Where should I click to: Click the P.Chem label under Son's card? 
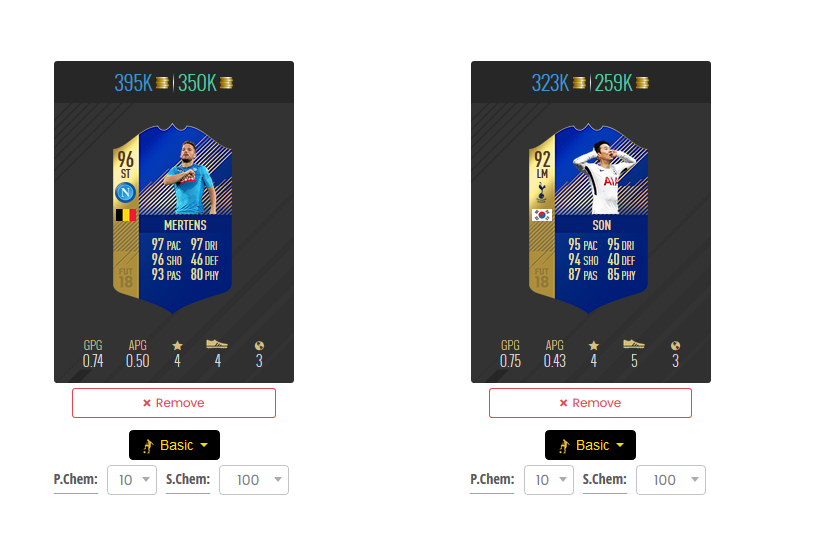(492, 479)
